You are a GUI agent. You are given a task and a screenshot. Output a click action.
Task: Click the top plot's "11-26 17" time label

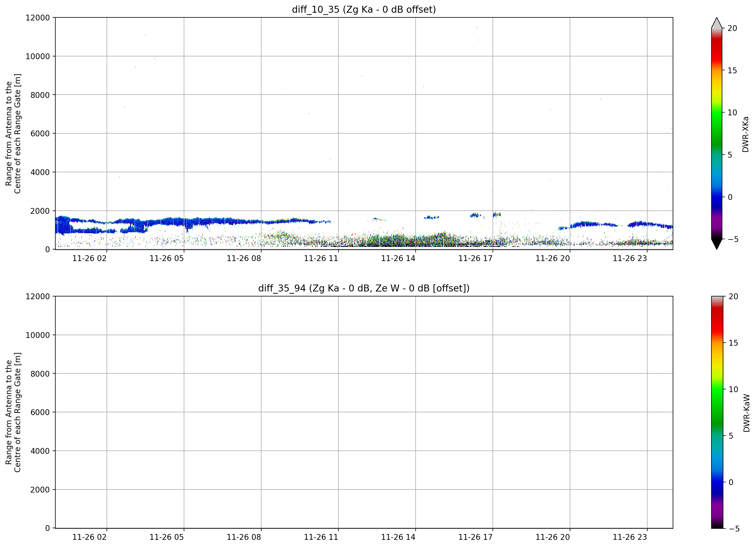coord(475,259)
